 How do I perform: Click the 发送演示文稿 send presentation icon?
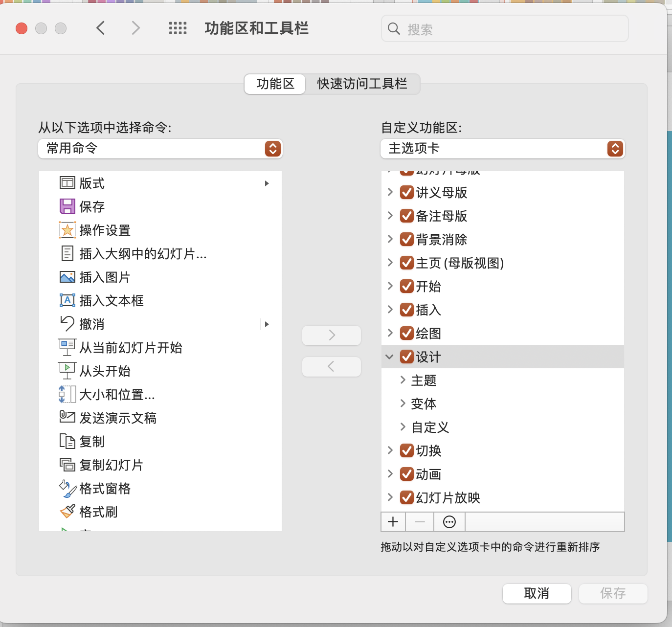67,418
